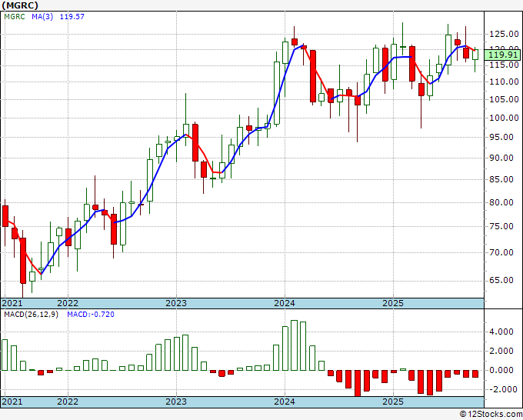Image resolution: width=523 pixels, height=420 pixels.
Task: Click the 119.57 moving average value
Action: pos(72,16)
